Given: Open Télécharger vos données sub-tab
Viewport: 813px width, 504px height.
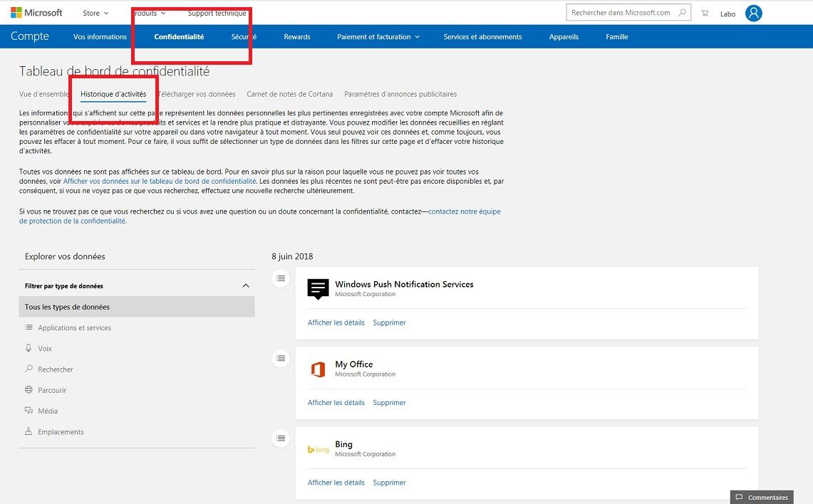Looking at the screenshot, I should [x=197, y=94].
